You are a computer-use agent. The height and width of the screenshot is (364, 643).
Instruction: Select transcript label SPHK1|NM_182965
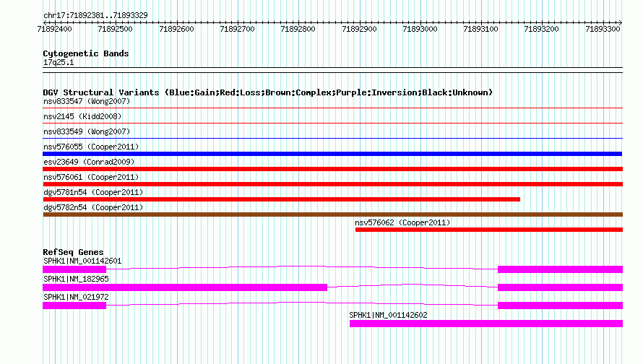tap(76, 279)
